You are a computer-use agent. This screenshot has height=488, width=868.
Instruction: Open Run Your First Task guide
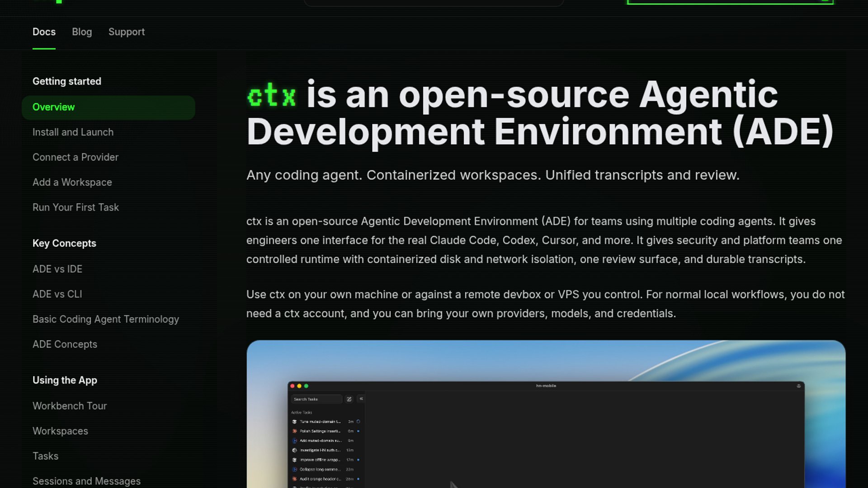coord(75,207)
